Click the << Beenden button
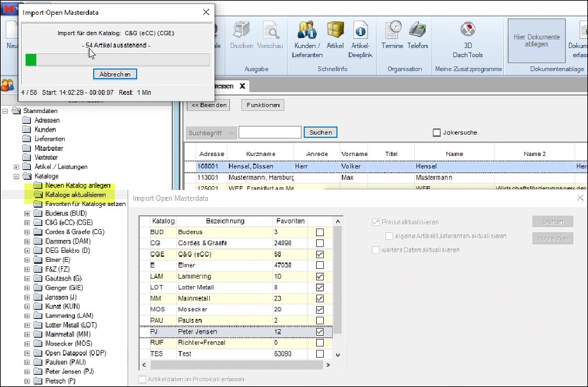The image size is (588, 387). pyautogui.click(x=209, y=105)
